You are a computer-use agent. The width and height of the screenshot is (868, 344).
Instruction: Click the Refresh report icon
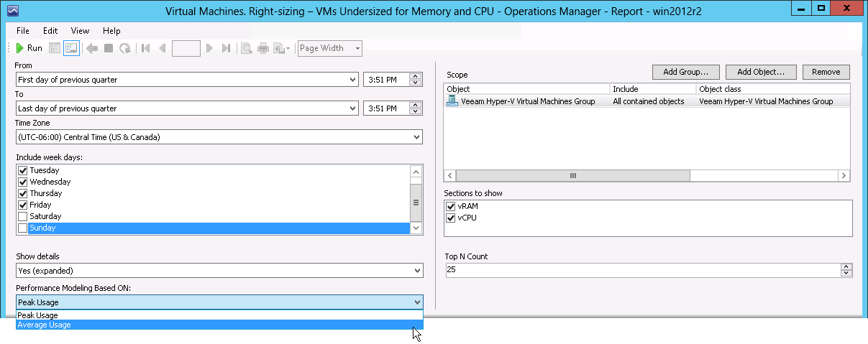click(125, 48)
